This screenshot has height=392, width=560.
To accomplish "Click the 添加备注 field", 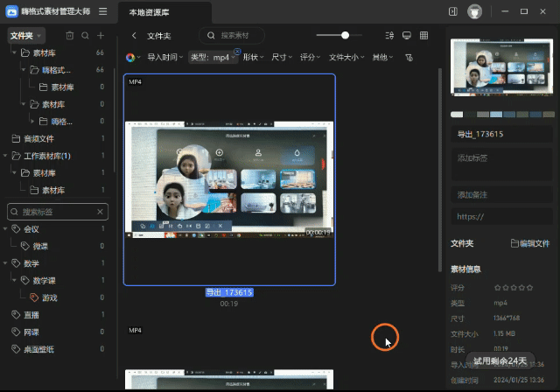I will [x=501, y=194].
